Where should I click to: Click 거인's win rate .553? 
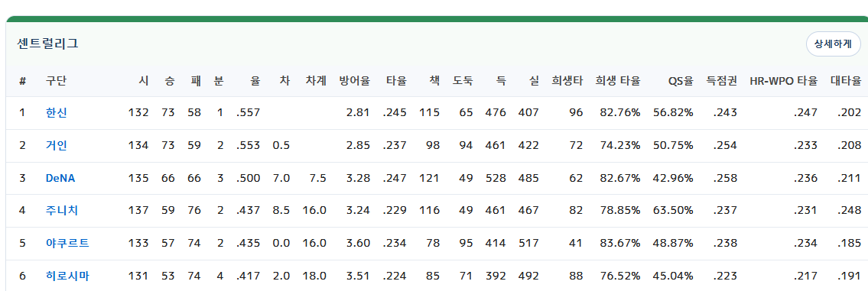[248, 145]
